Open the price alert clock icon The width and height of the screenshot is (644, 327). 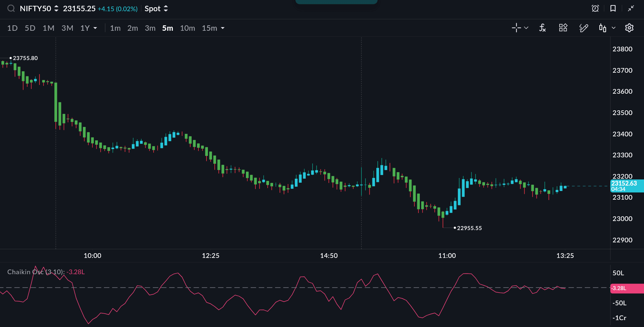pyautogui.click(x=595, y=8)
